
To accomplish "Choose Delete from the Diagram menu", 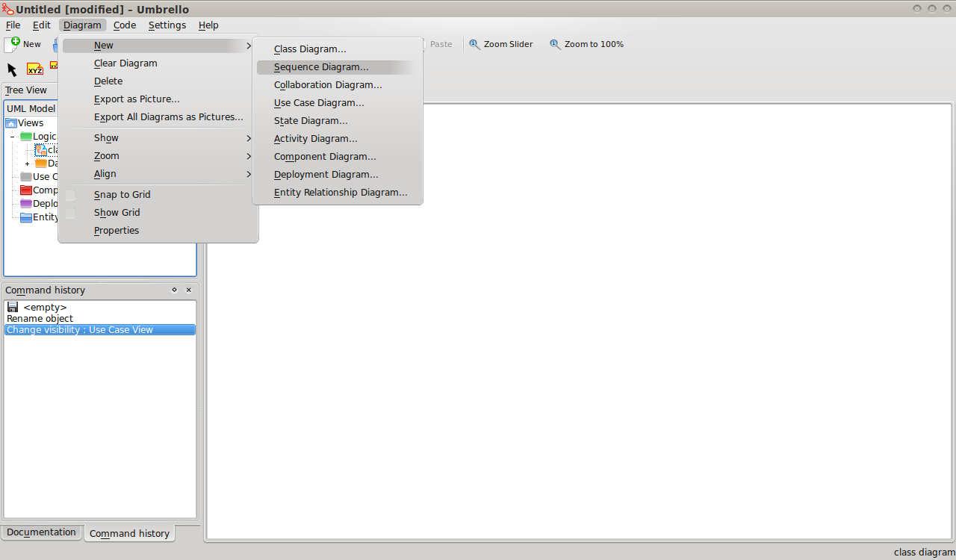I will click(158, 81).
